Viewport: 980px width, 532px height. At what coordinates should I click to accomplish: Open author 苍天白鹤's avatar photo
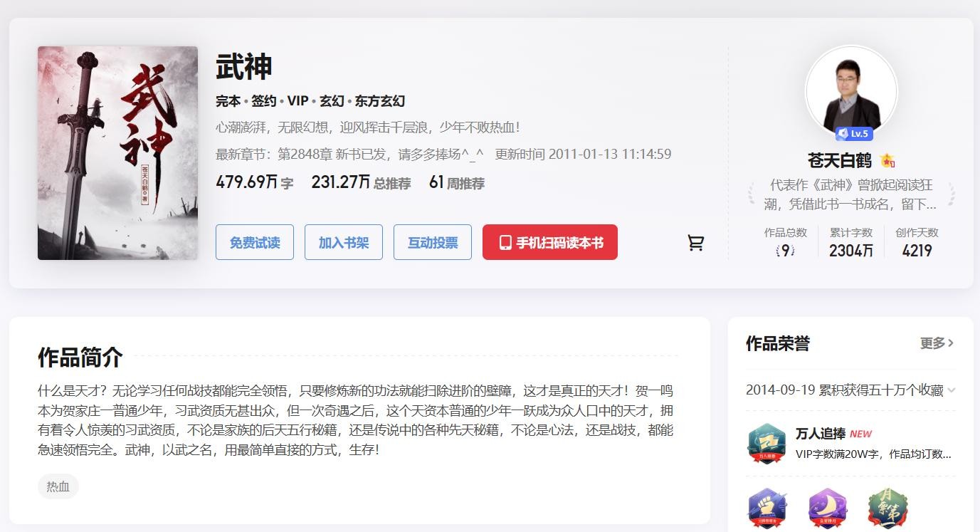(851, 90)
